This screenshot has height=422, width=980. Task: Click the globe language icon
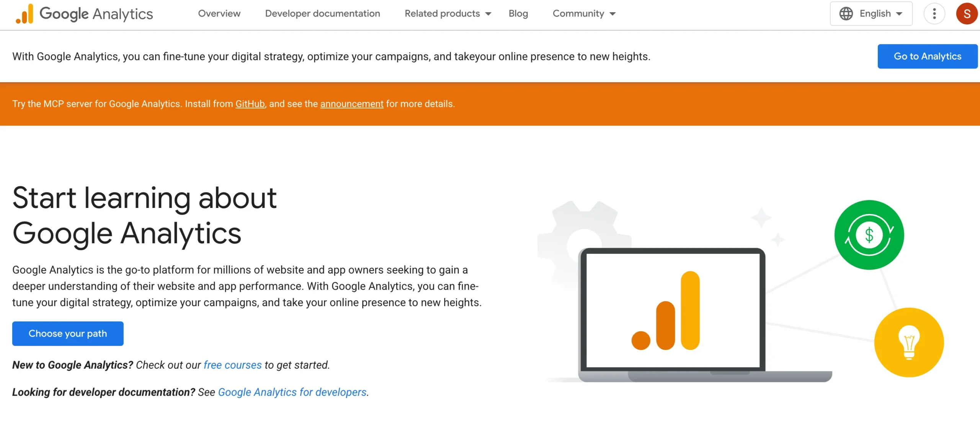846,13
